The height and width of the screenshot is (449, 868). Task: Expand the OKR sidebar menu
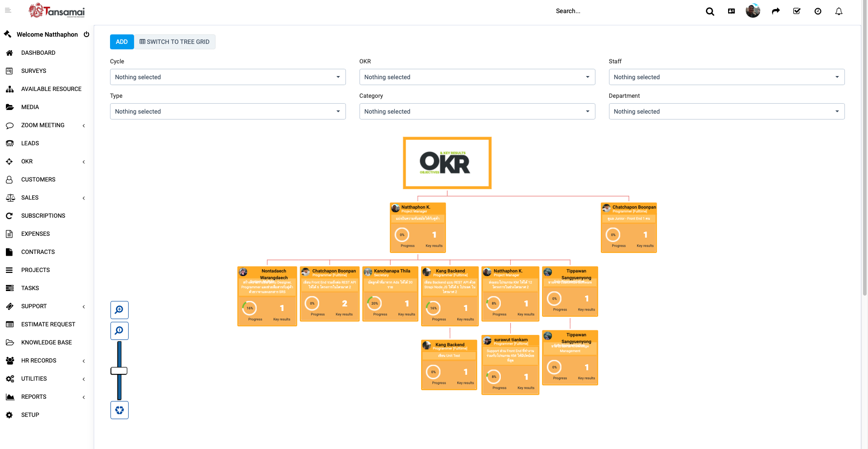(x=45, y=162)
